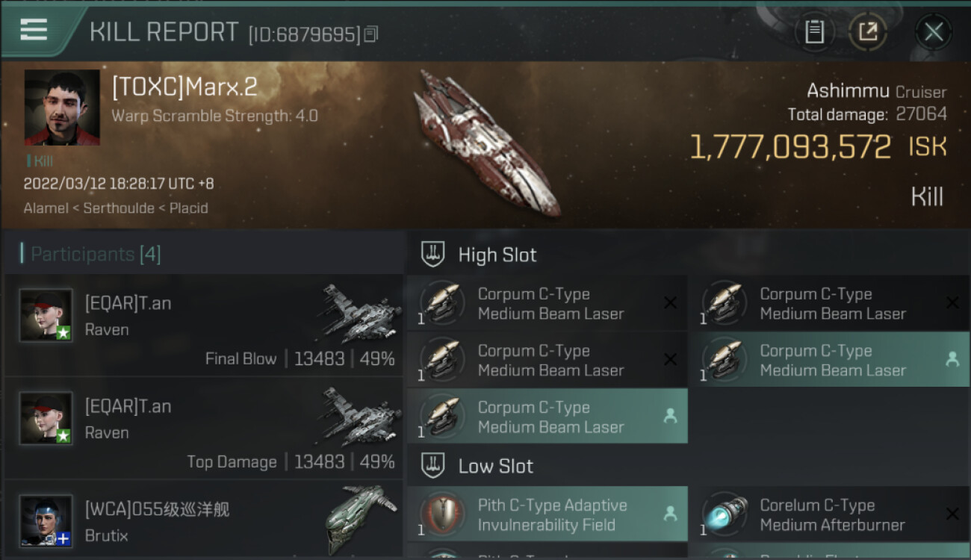This screenshot has height=560, width=971.
Task: Toggle person marker on Pith Adaptive Invulnerability Field
Action: point(670,514)
